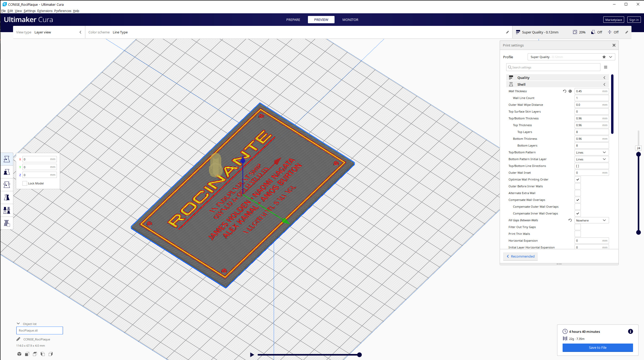Viewport: 644px width, 360px height.
Task: Open the Fill Gaps Between Walls dropdown
Action: [591, 220]
